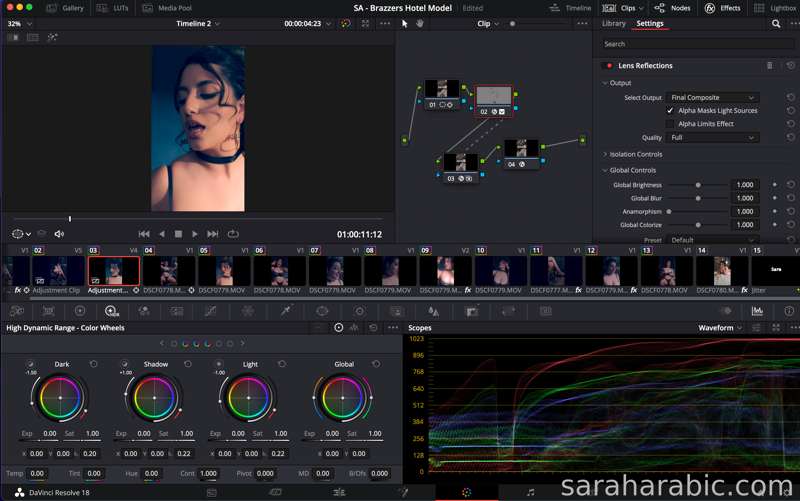
Task: Select node 04 in the node graph
Action: [521, 154]
